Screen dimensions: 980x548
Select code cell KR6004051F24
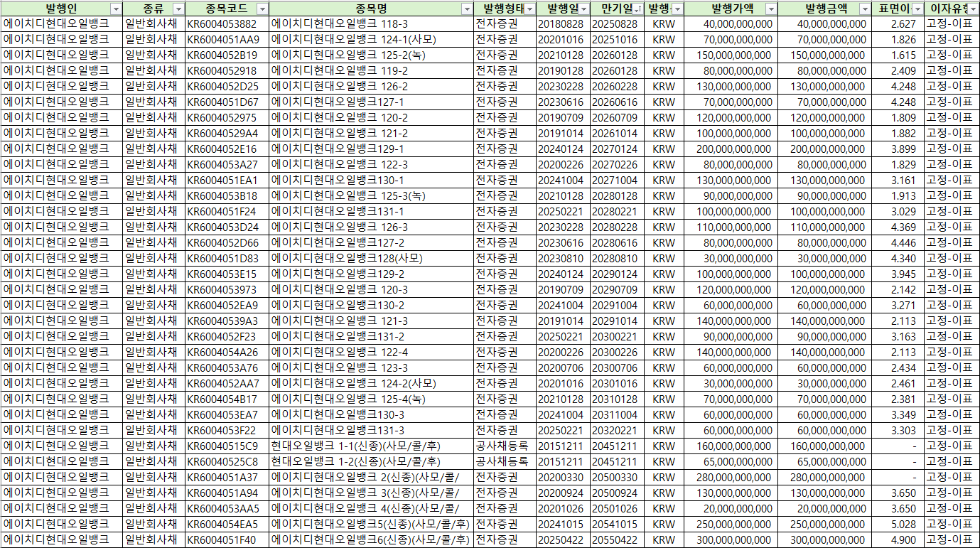(227, 211)
